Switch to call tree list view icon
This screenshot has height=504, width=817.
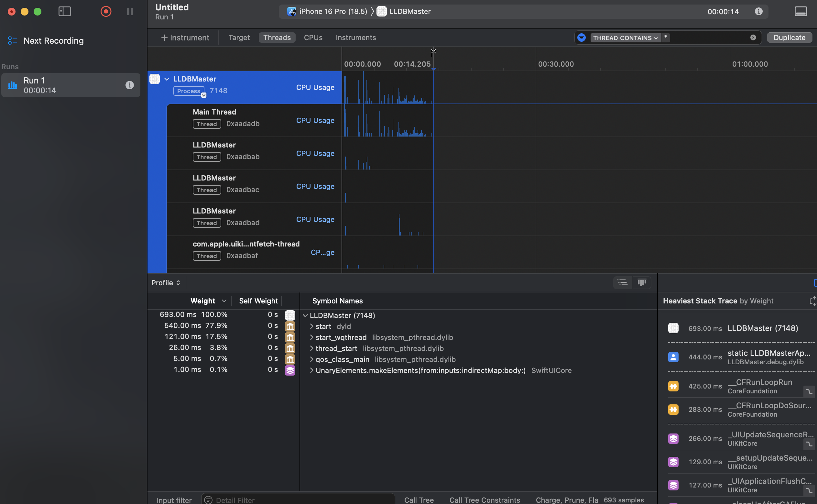(622, 283)
